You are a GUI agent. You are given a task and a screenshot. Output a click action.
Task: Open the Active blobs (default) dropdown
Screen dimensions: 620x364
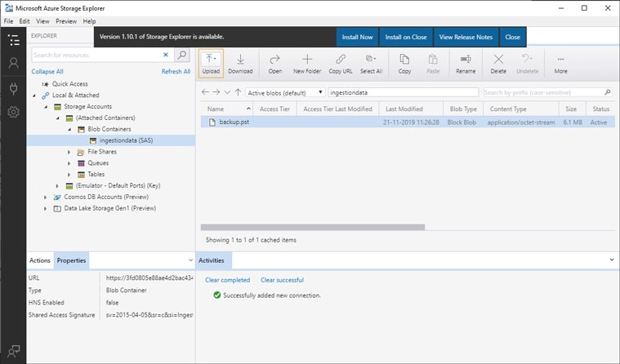(285, 92)
